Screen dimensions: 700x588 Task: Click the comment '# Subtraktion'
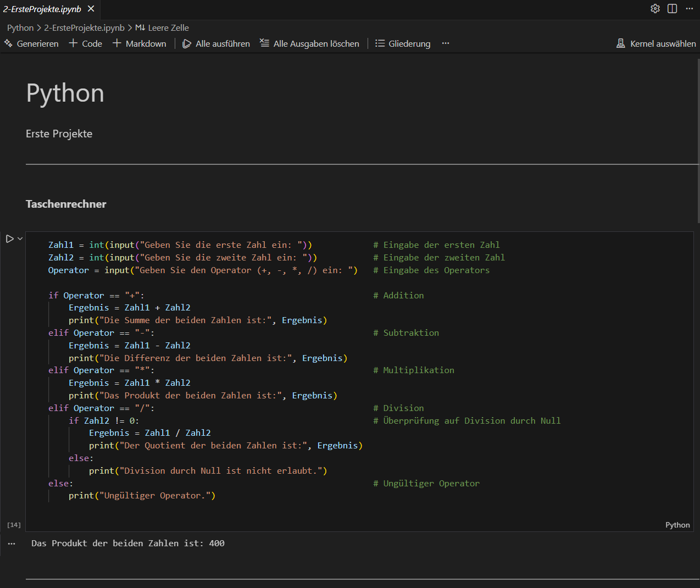(406, 332)
